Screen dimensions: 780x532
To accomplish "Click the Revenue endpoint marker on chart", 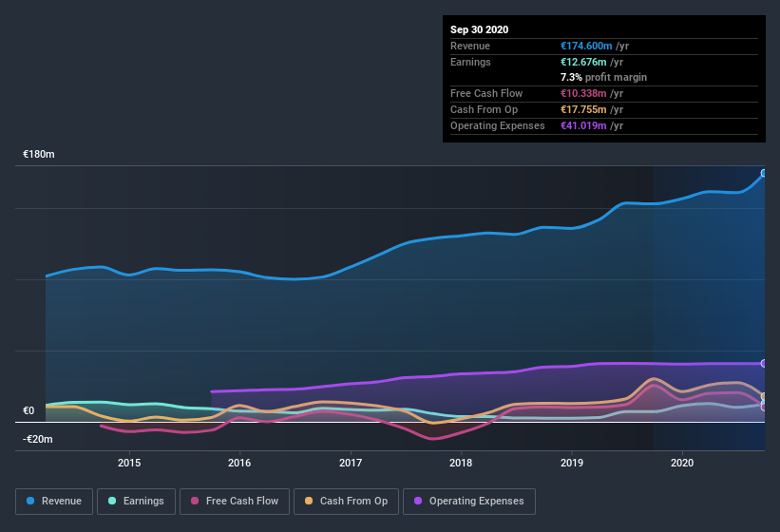I will [x=764, y=173].
